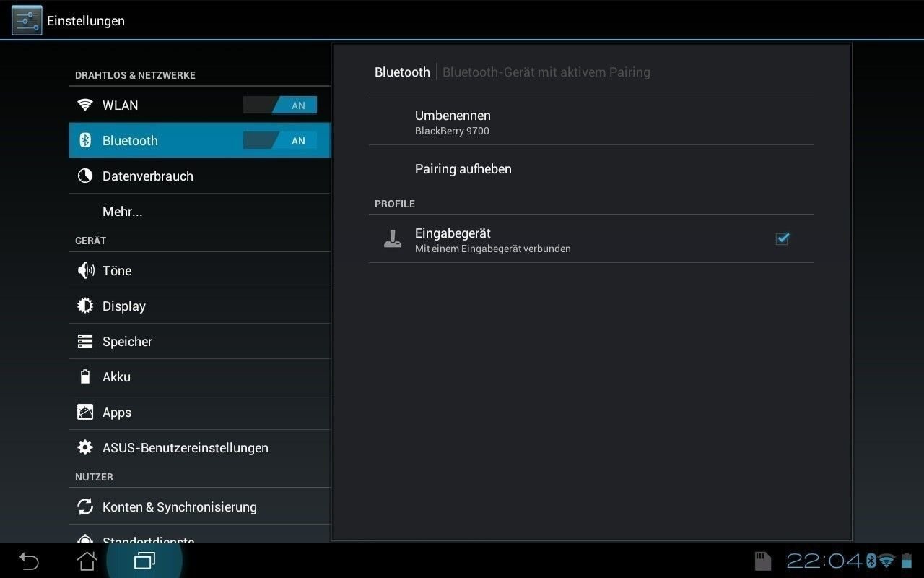
Task: Tap the Bluetooth breadcrumb title
Action: pyautogui.click(x=402, y=72)
